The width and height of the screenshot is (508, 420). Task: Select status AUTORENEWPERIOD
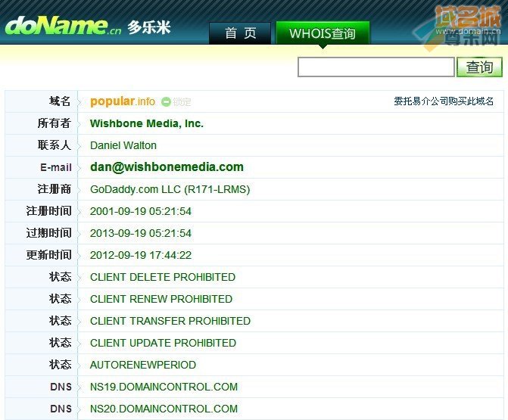click(x=143, y=365)
